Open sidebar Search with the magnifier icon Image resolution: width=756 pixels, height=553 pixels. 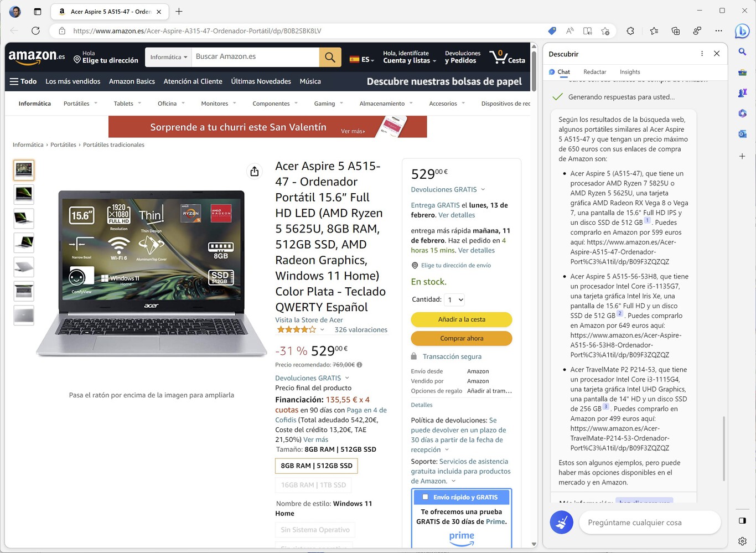click(742, 51)
